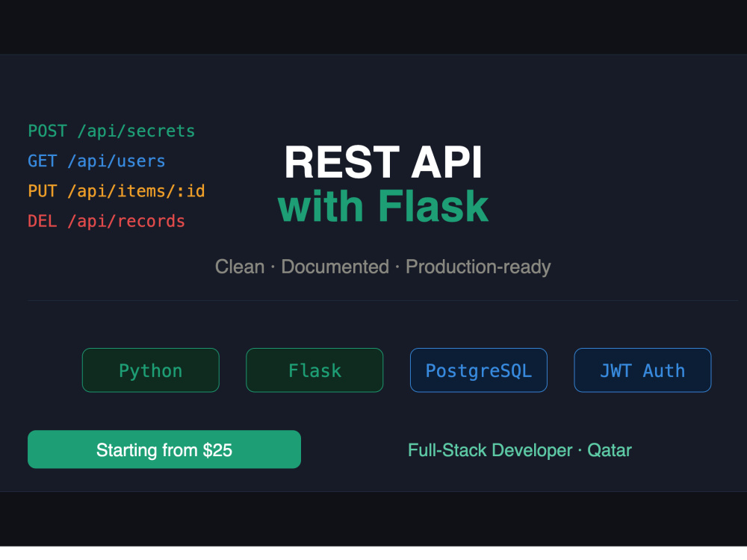Click the GET /api/users line
This screenshot has height=560, width=747.
click(x=96, y=161)
